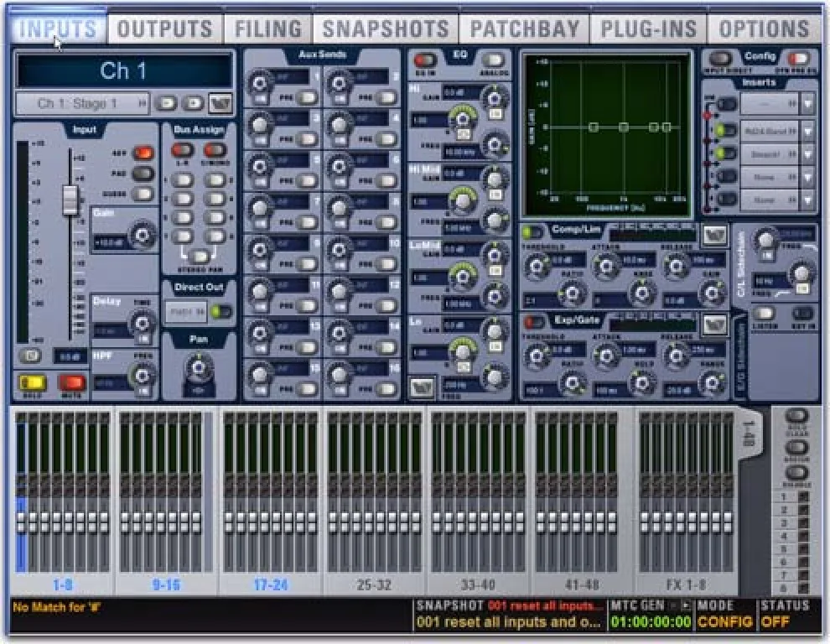
Task: Open the channel presets folder icon
Action: coord(220,103)
